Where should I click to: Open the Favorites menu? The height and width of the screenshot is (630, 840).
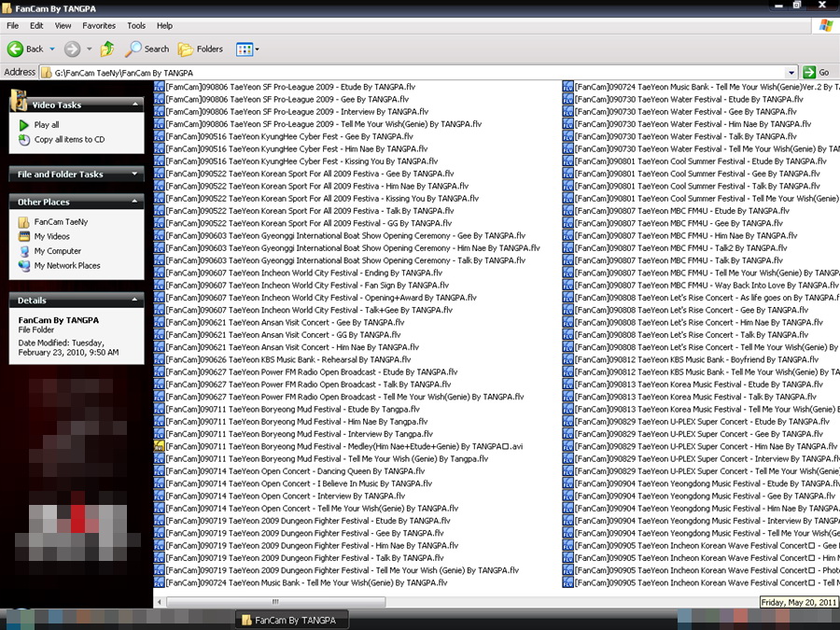pos(99,26)
